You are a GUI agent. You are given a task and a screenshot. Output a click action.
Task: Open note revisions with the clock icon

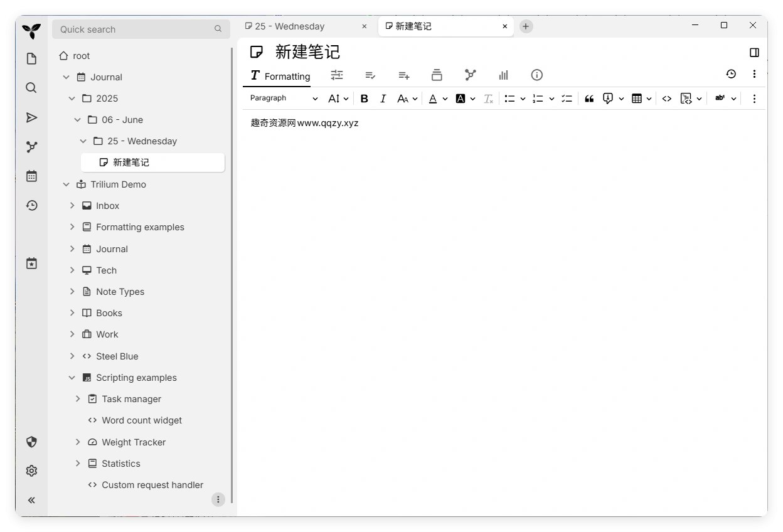point(731,74)
